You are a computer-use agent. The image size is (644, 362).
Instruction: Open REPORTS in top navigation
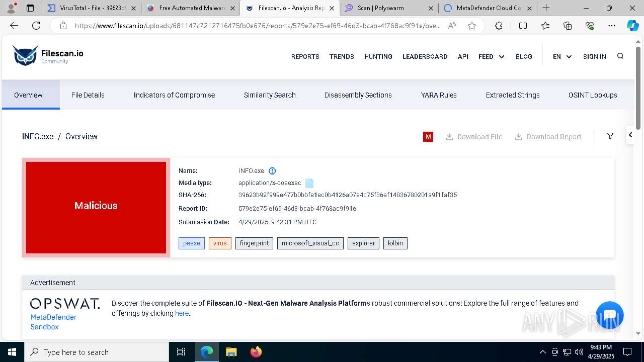point(305,57)
